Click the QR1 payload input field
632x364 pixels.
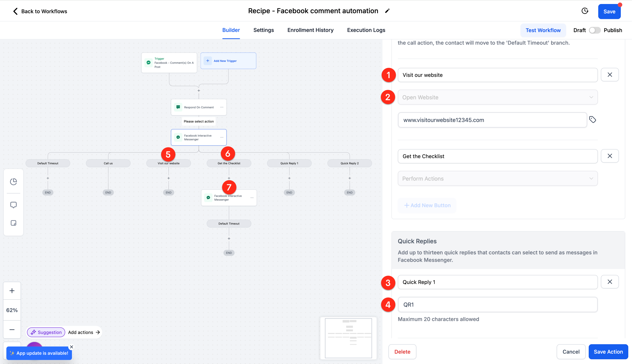click(x=497, y=304)
